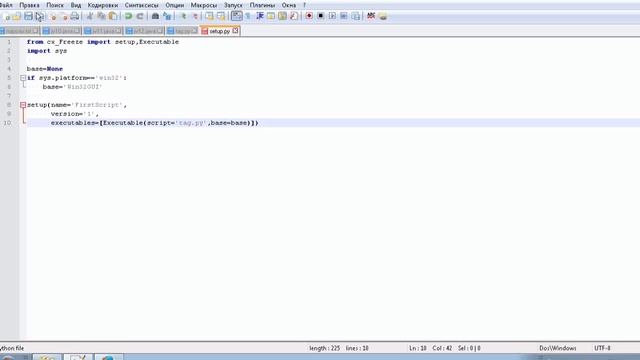Click the 'base=None' code line
Image resolution: width=640 pixels, height=360 pixels.
point(45,69)
